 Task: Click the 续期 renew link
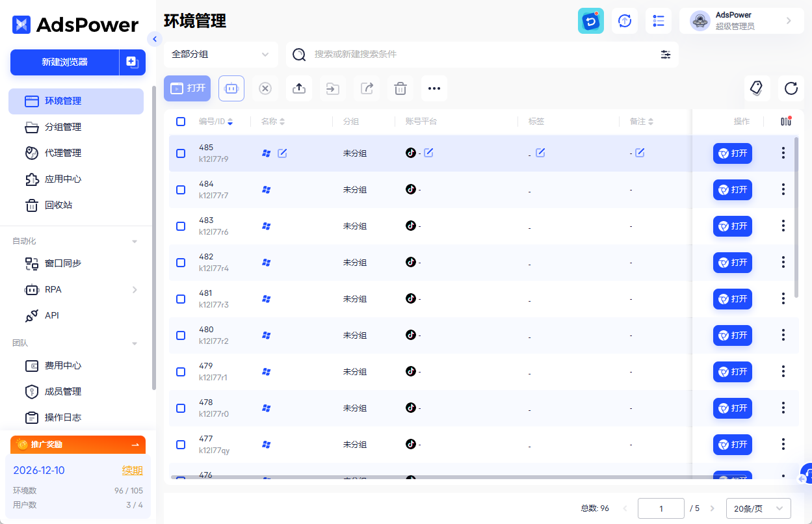pyautogui.click(x=133, y=471)
